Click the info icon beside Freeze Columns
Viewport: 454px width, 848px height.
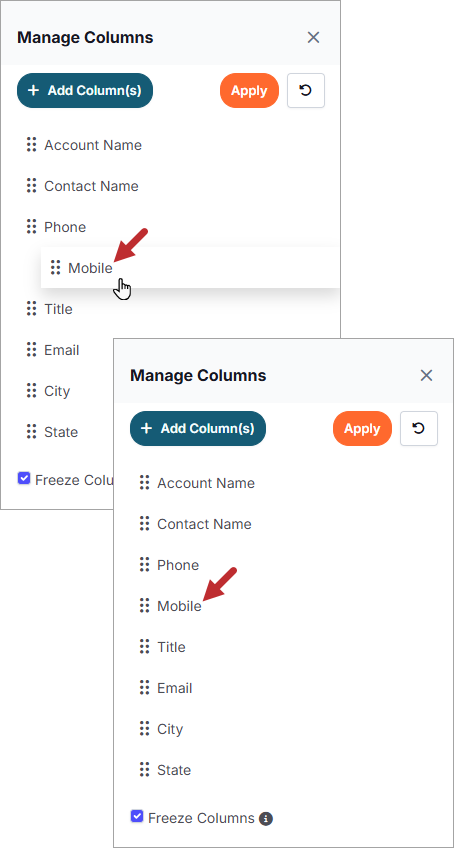[265, 818]
